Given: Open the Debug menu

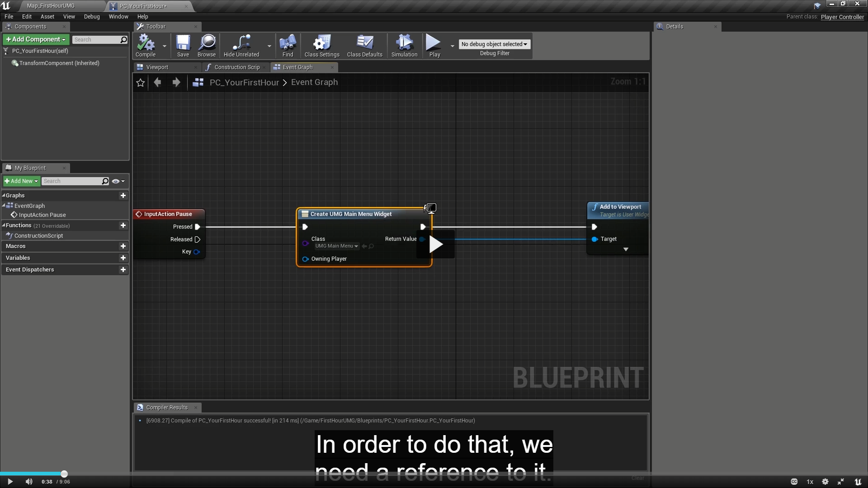Looking at the screenshot, I should click(x=92, y=17).
